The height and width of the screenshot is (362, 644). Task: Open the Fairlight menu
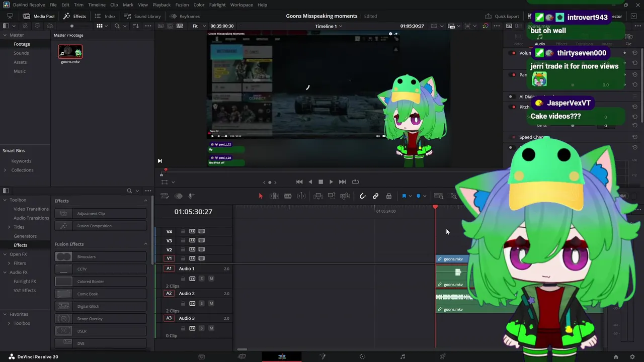pos(217,5)
